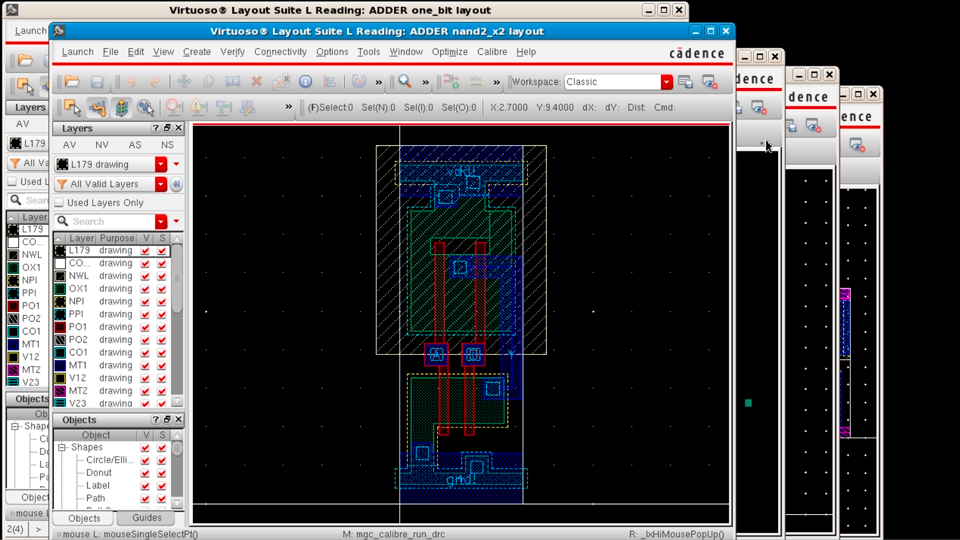Click the Save disk icon

click(x=97, y=81)
